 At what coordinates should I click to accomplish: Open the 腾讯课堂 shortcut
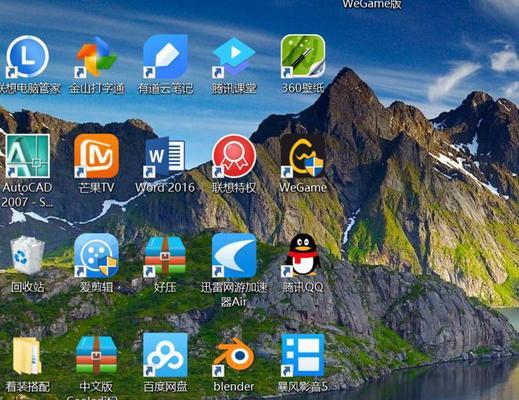234,57
